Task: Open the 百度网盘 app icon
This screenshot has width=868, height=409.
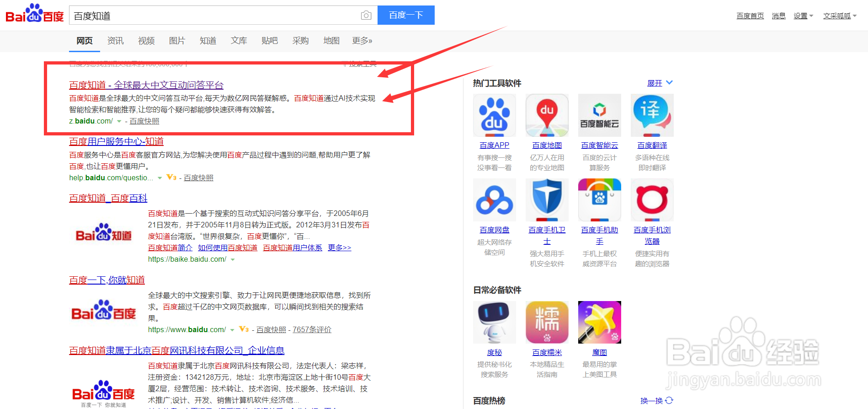Action: pos(495,200)
